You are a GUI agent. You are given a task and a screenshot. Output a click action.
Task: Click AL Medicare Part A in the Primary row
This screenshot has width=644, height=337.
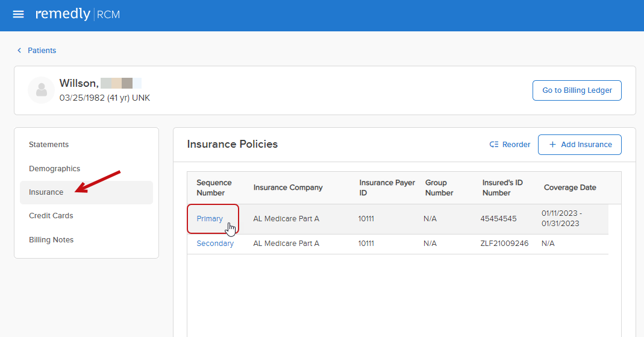pos(286,219)
